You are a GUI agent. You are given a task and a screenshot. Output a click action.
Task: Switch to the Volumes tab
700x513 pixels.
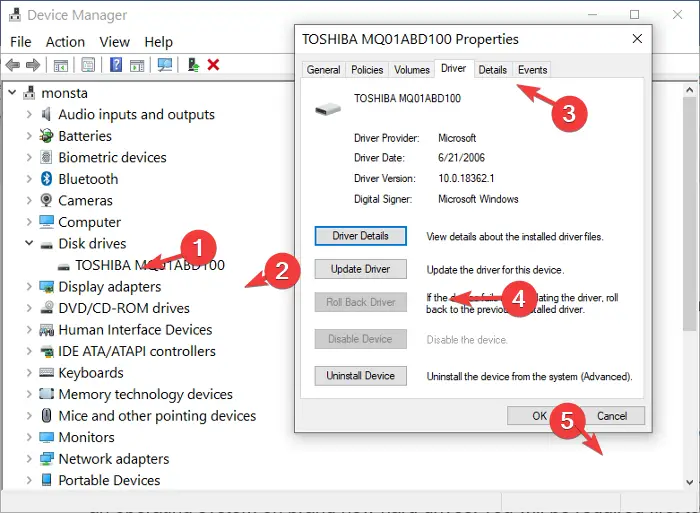(x=412, y=70)
